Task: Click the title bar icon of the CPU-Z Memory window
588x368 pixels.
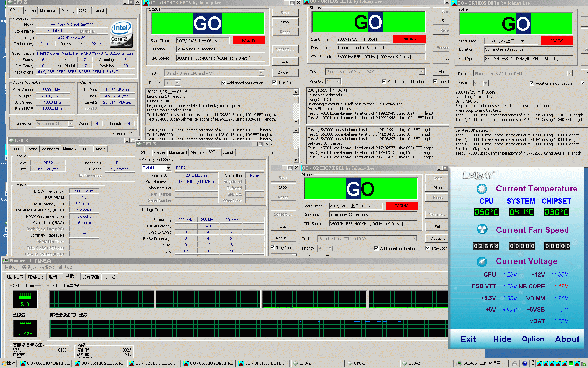Action: (x=11, y=140)
